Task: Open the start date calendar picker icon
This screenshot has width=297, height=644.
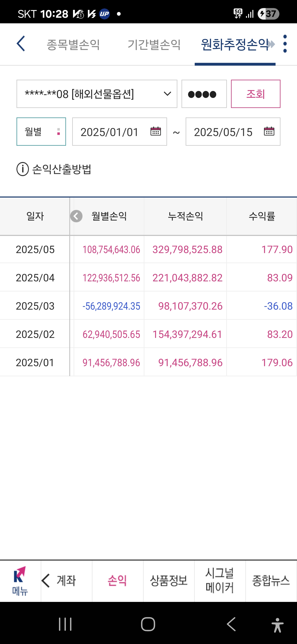Action: (156, 131)
